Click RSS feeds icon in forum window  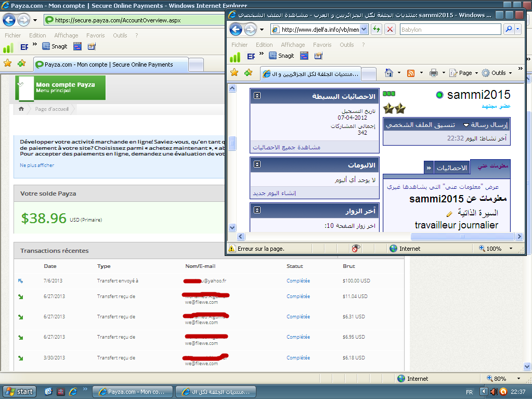click(x=411, y=73)
